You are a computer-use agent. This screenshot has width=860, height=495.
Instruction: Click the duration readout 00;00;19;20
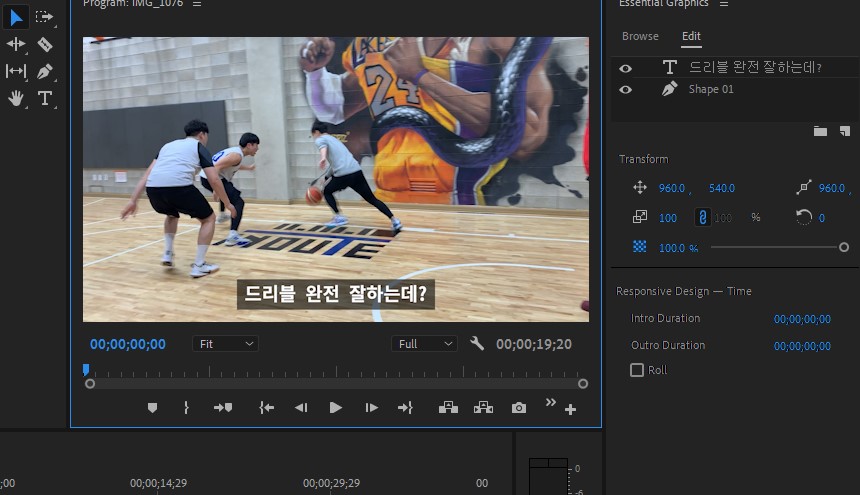click(x=534, y=344)
